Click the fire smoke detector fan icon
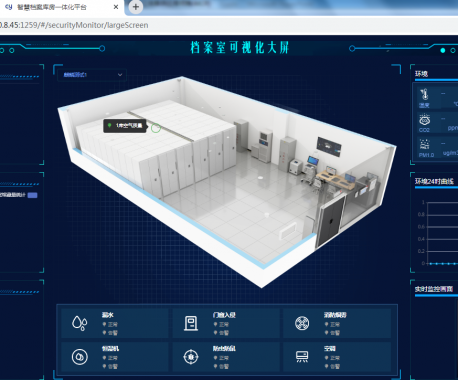The width and height of the screenshot is (458, 380). 302,323
